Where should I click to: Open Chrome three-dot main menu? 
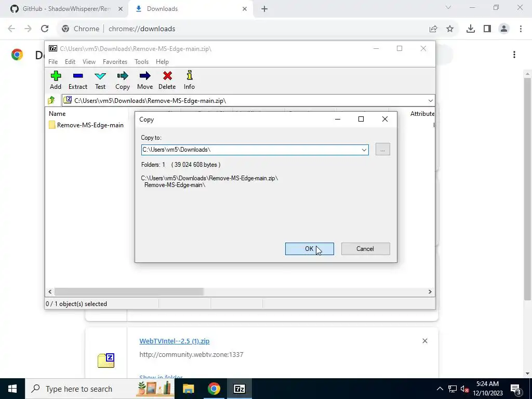pyautogui.click(x=521, y=29)
